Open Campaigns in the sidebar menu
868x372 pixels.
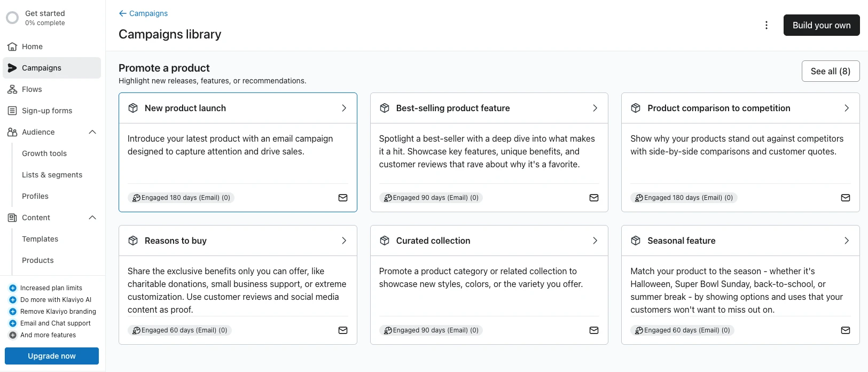click(42, 68)
